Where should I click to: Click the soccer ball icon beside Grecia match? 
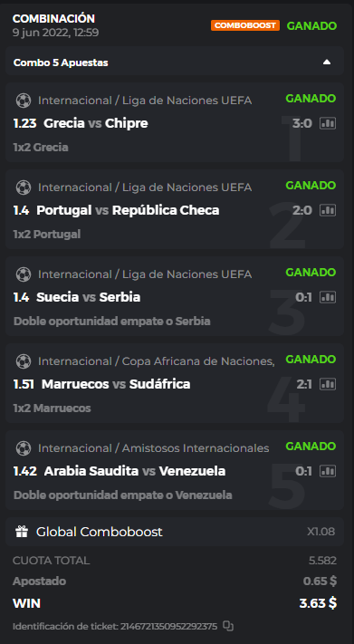[x=24, y=101]
